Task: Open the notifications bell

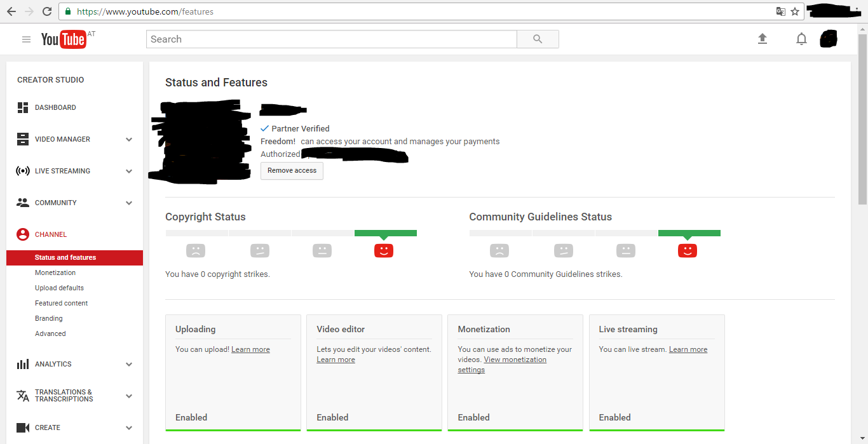Action: coord(801,39)
